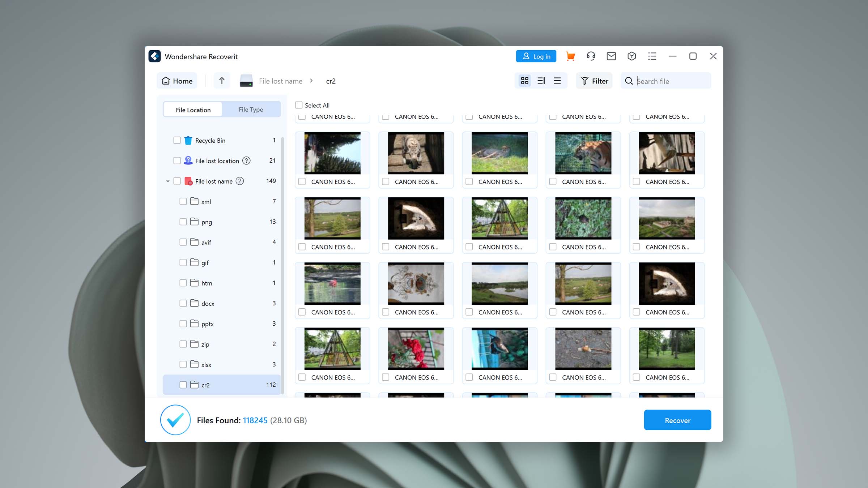Open the headset support icon
The height and width of the screenshot is (488, 868).
tap(591, 56)
